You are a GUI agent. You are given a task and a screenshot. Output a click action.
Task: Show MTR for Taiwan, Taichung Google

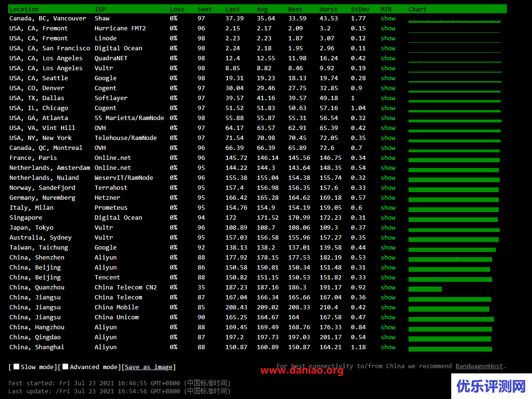(x=388, y=248)
